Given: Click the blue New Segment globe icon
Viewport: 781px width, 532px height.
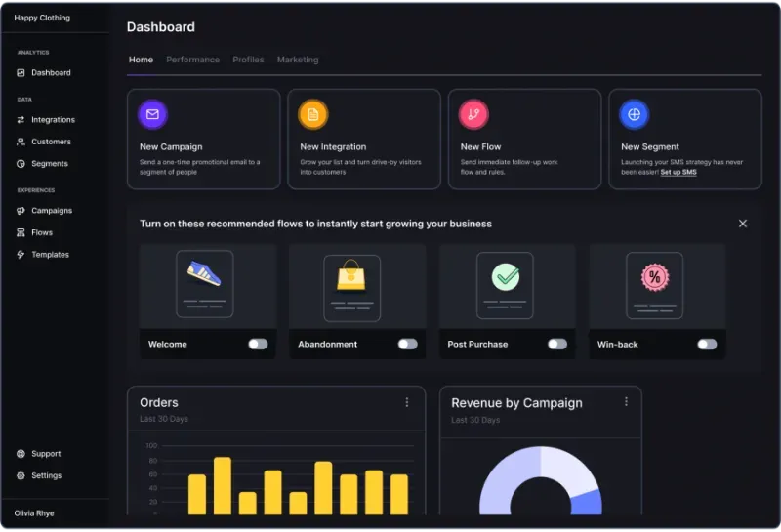Looking at the screenshot, I should point(634,114).
